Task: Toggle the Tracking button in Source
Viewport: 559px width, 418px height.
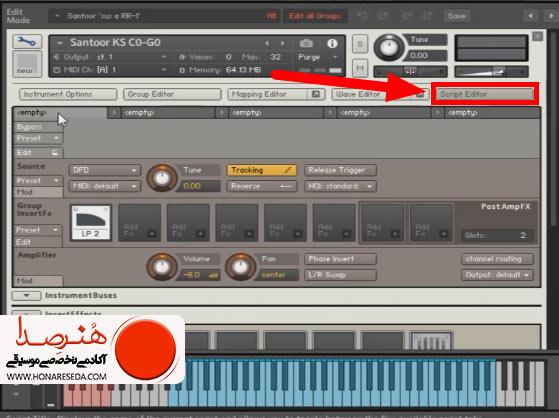Action: coord(262,170)
